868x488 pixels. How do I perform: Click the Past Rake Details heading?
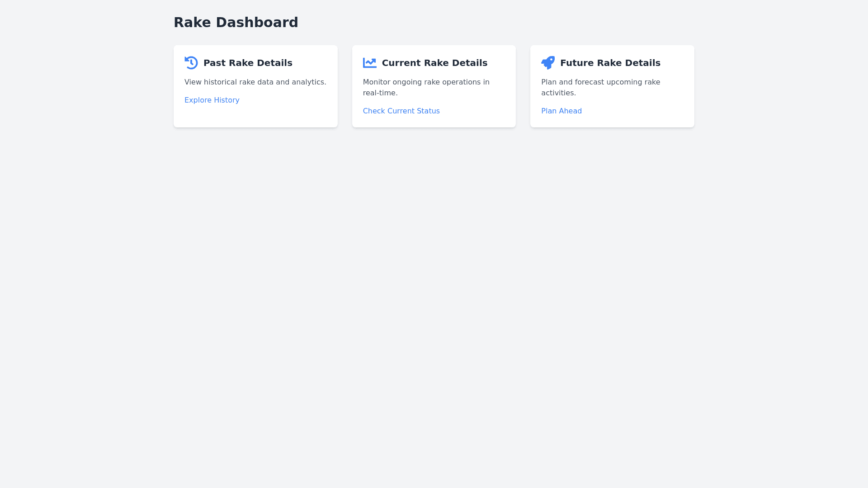tap(248, 63)
